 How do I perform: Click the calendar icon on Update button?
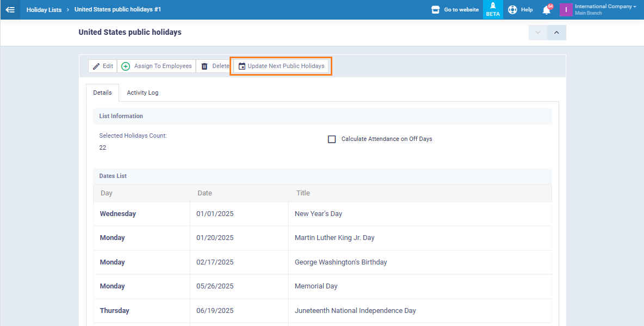coord(242,66)
